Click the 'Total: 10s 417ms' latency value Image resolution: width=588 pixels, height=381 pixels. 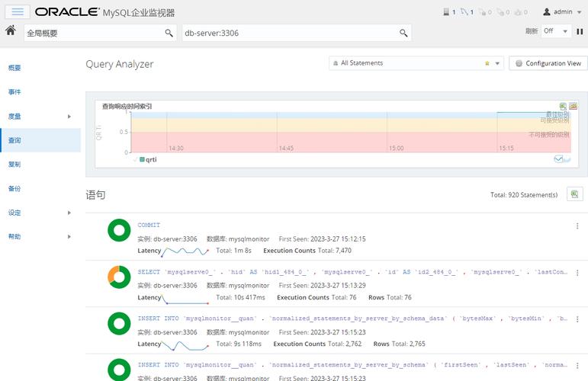click(x=240, y=297)
